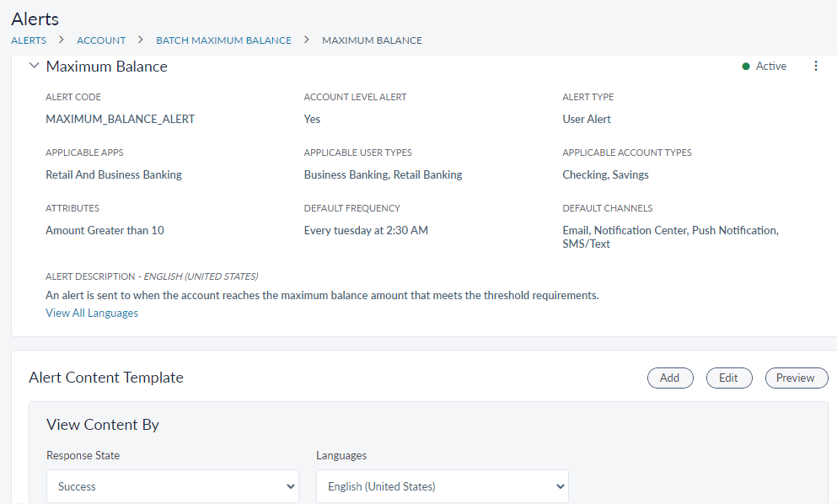837x504 pixels.
Task: Open the kebab menu beside Active status
Action: tap(815, 67)
